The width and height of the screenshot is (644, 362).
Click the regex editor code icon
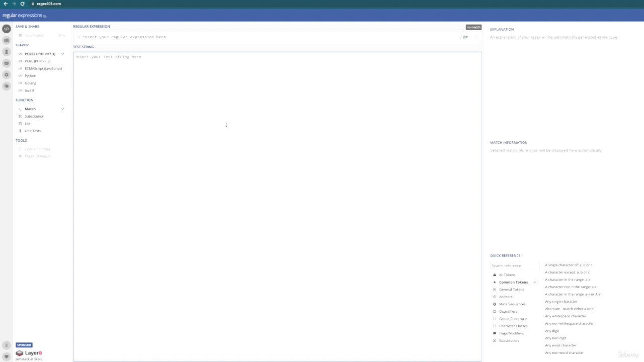7,29
